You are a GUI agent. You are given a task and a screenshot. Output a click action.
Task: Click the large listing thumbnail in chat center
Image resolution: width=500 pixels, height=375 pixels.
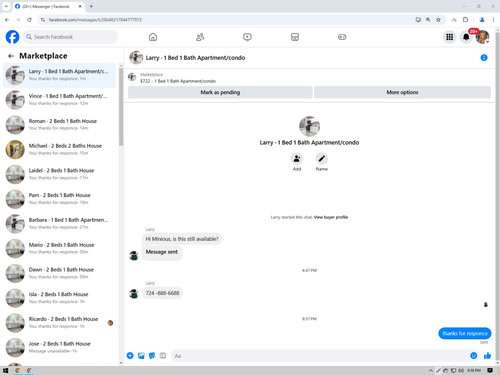[x=309, y=126]
